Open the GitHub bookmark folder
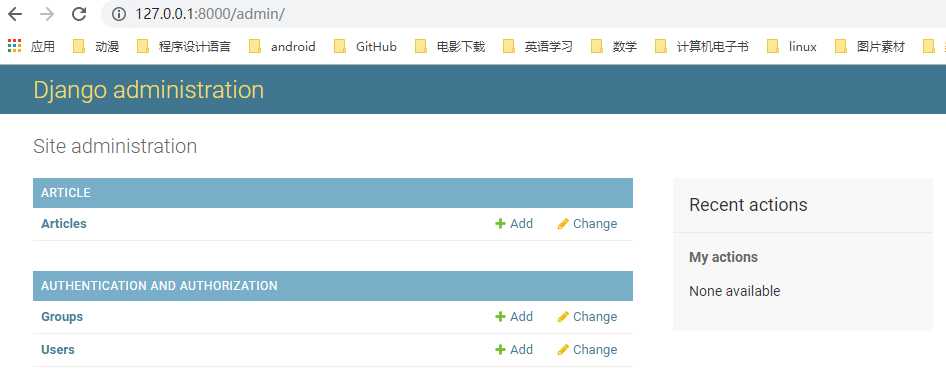 tap(365, 46)
